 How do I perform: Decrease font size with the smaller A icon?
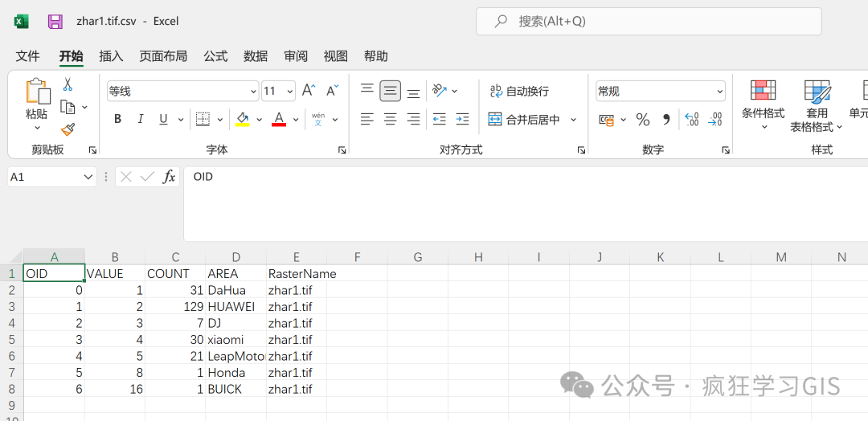[x=332, y=91]
